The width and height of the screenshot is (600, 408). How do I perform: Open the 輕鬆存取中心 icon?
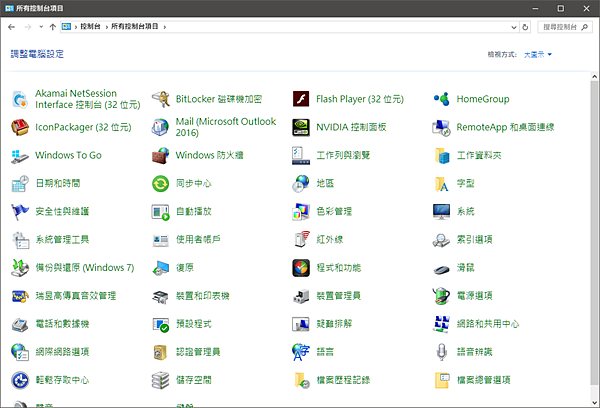tap(20, 380)
